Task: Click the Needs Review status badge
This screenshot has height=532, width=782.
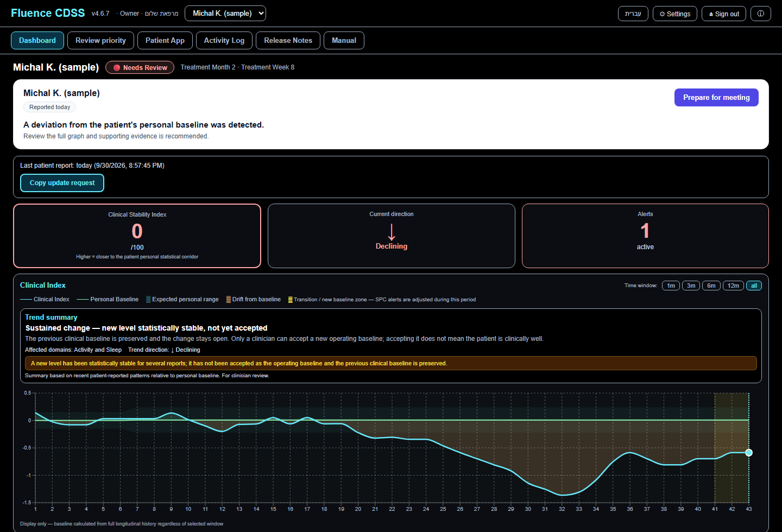Action: 140,67
